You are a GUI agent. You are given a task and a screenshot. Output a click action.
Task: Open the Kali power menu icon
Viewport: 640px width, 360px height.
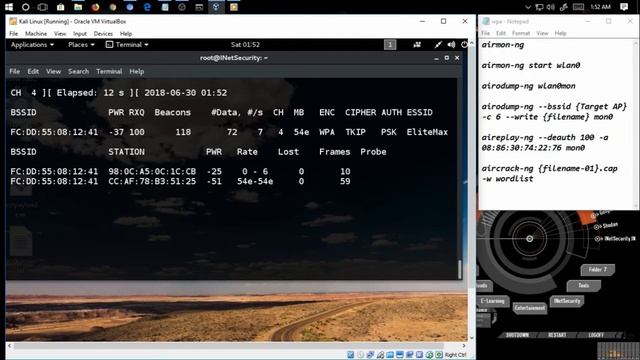464,44
